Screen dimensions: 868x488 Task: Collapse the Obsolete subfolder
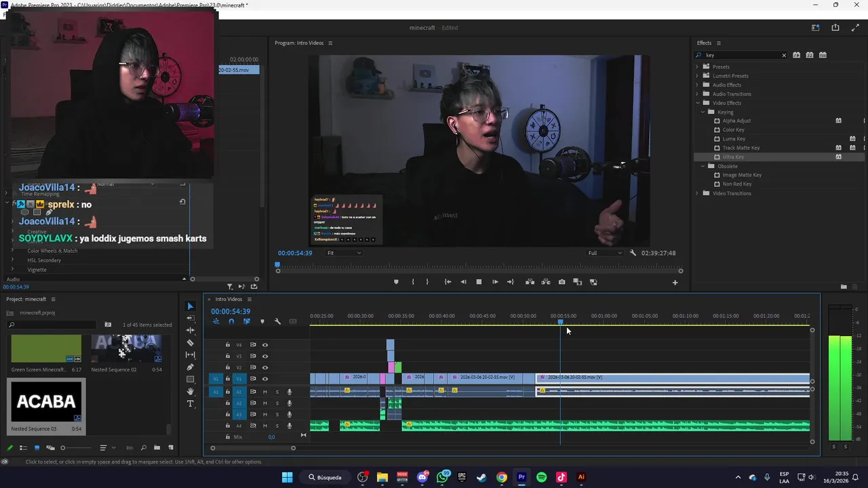coord(703,166)
